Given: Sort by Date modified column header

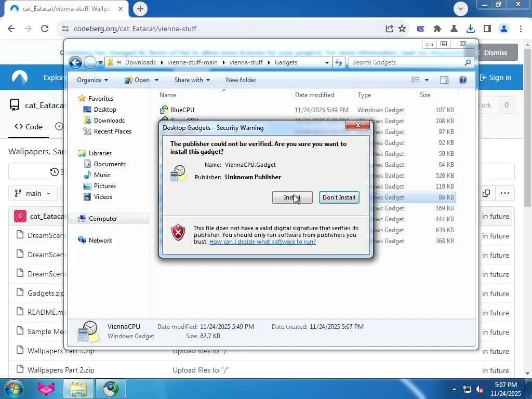Looking at the screenshot, I should [x=314, y=95].
